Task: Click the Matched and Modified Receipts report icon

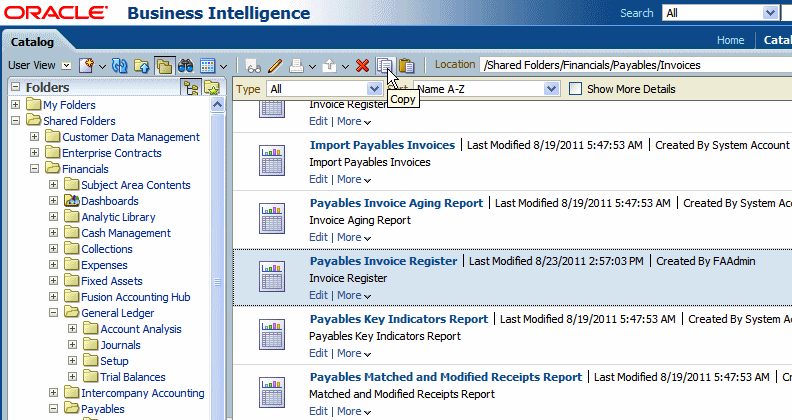Action: [x=272, y=393]
